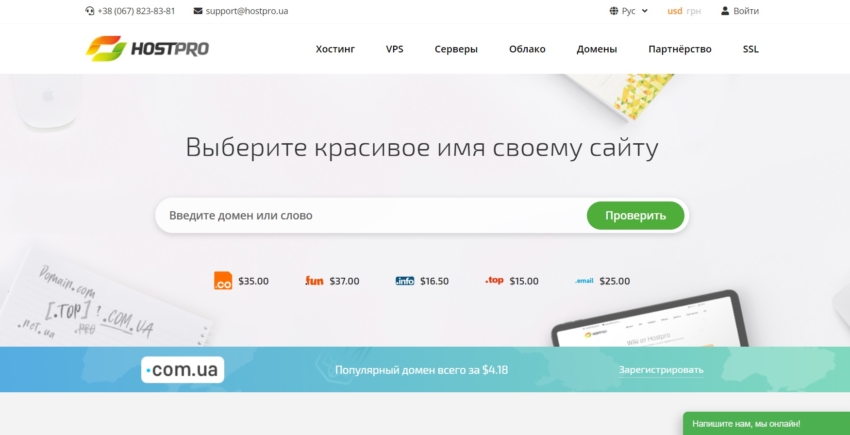
Task: Switch currency to грн
Action: pos(693,11)
